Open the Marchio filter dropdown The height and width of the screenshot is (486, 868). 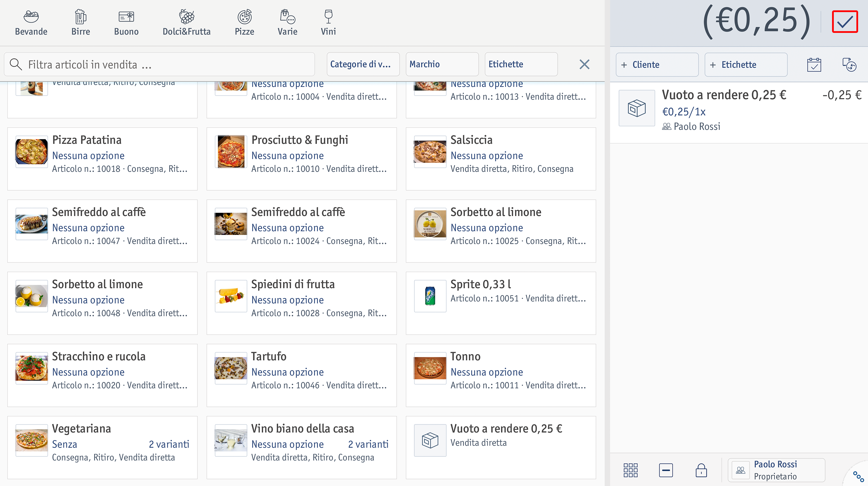point(442,64)
